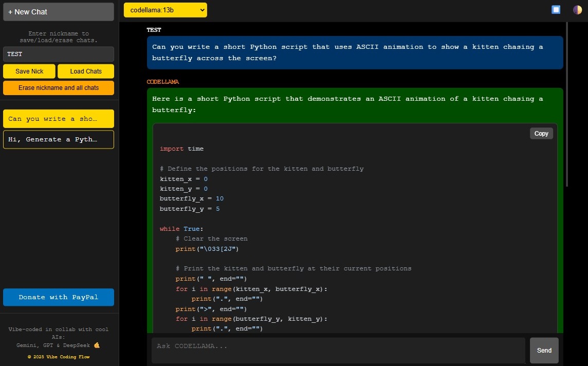Click the blue square icon in top bar
The width and height of the screenshot is (588, 366).
point(556,10)
